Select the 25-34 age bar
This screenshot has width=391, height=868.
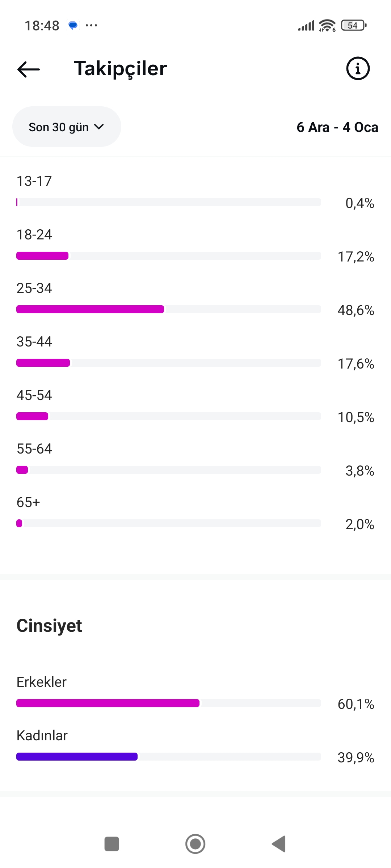169,309
